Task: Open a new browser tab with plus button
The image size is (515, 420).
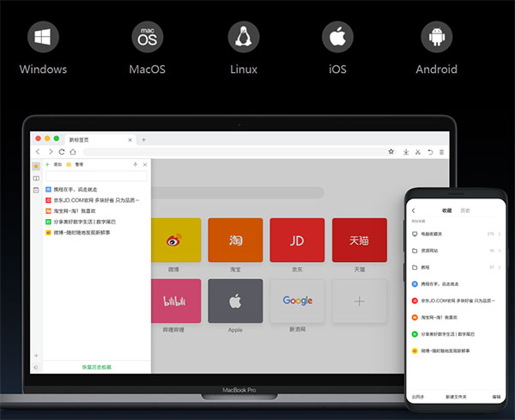Action: click(x=143, y=139)
